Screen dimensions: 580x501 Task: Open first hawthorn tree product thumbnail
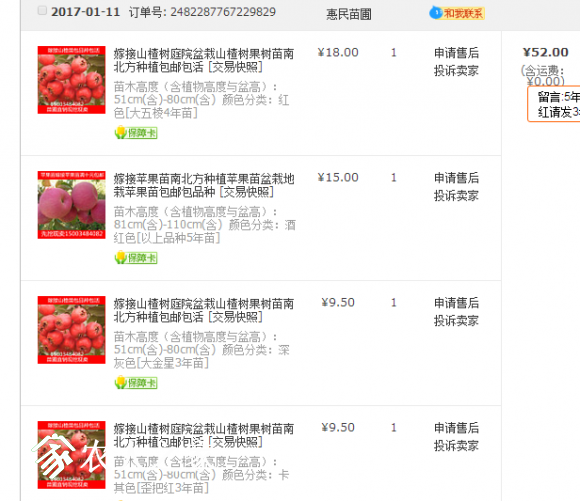coord(71,80)
